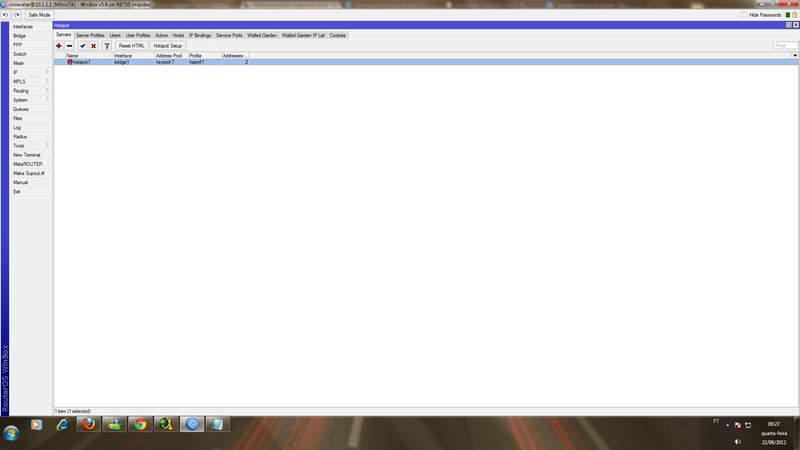Enable the selected server with checkmark
Image resolution: width=800 pixels, height=450 pixels.
click(x=83, y=46)
